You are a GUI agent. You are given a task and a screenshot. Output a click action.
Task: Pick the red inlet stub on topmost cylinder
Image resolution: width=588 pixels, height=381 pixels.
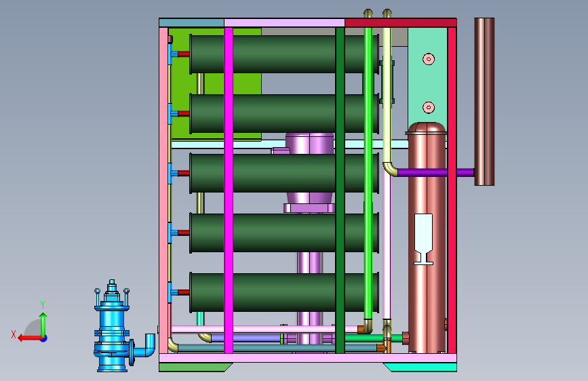point(183,54)
